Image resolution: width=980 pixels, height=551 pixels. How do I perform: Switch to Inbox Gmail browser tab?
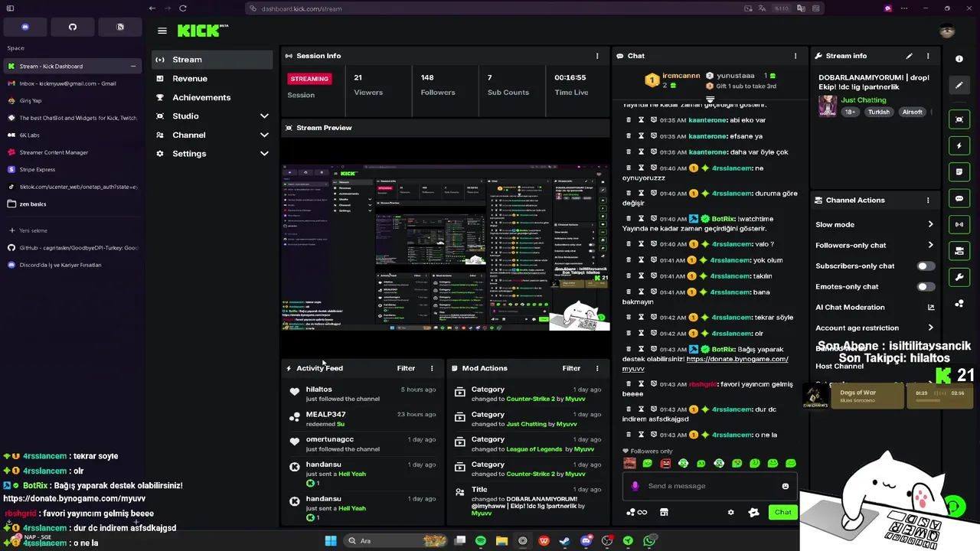[x=71, y=83]
